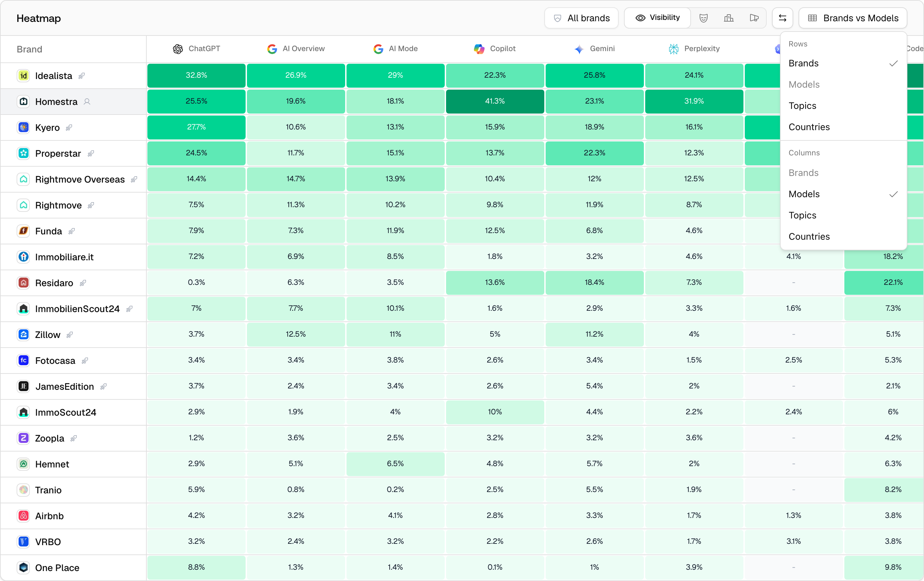Select the sentiment mask icon metric

703,18
